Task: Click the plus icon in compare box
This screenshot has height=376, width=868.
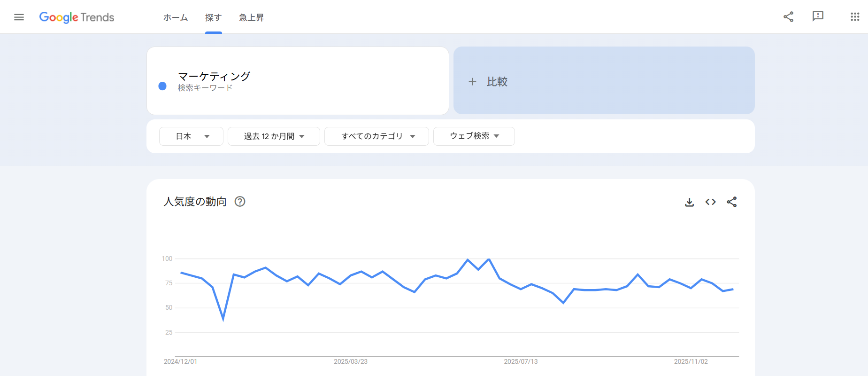Action: [x=472, y=82]
